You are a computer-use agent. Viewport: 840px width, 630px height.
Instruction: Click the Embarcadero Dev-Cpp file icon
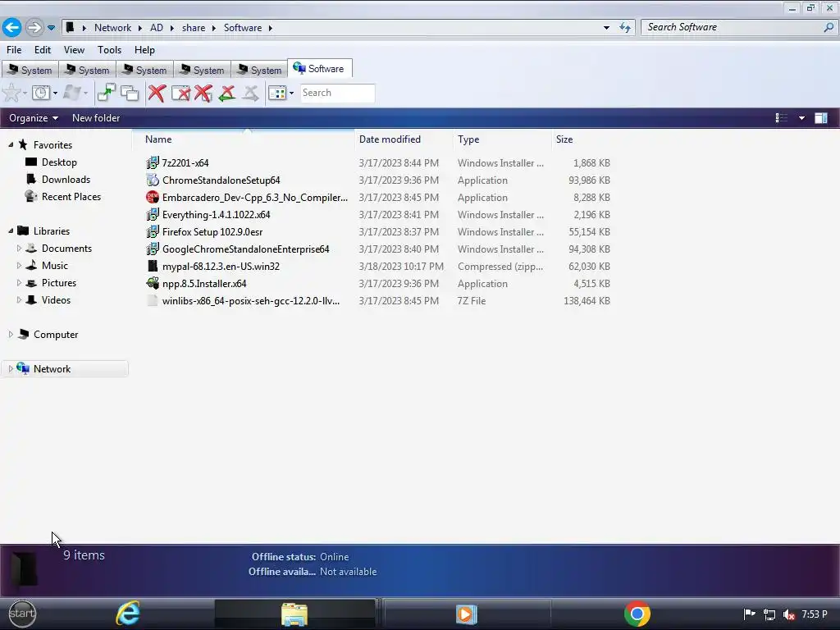pos(153,197)
